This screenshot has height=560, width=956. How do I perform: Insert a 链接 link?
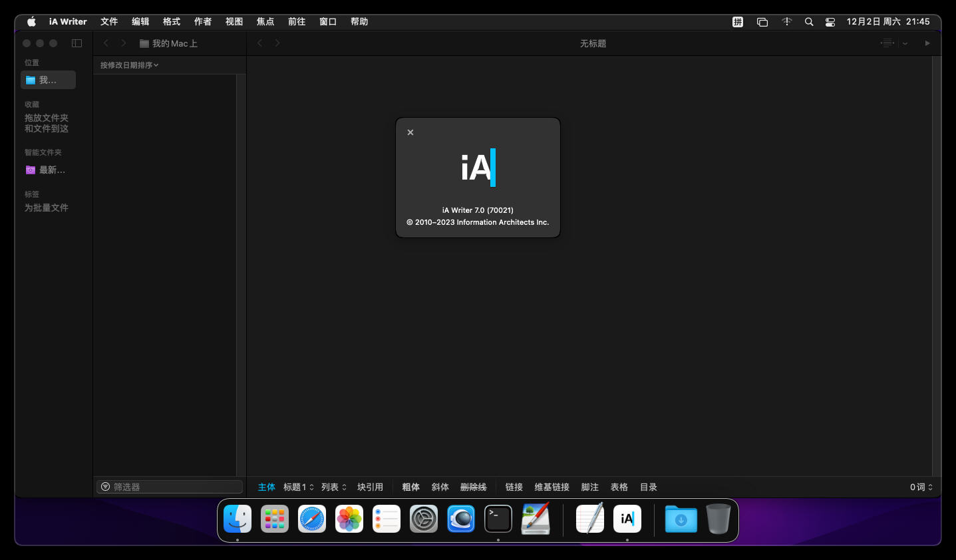pos(514,487)
